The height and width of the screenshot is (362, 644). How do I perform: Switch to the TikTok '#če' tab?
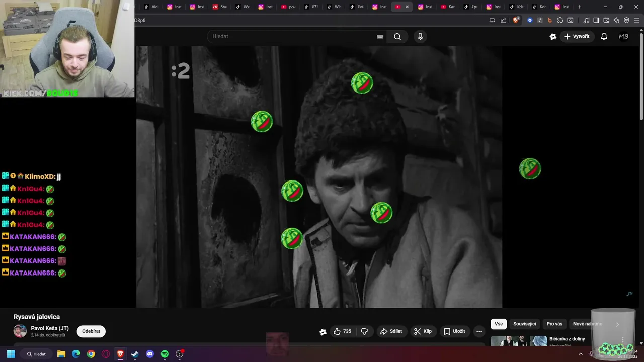pyautogui.click(x=243, y=7)
